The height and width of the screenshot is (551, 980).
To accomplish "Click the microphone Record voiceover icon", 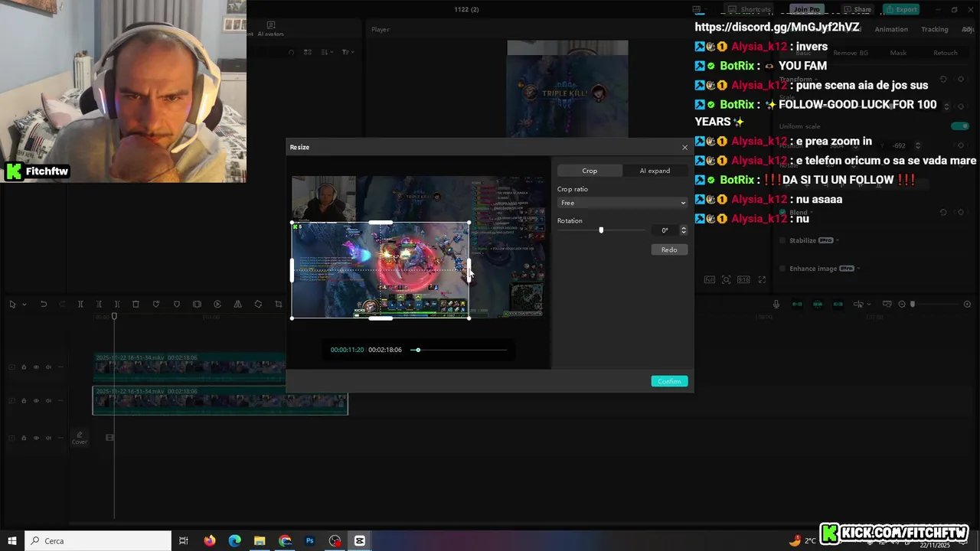I will (776, 304).
